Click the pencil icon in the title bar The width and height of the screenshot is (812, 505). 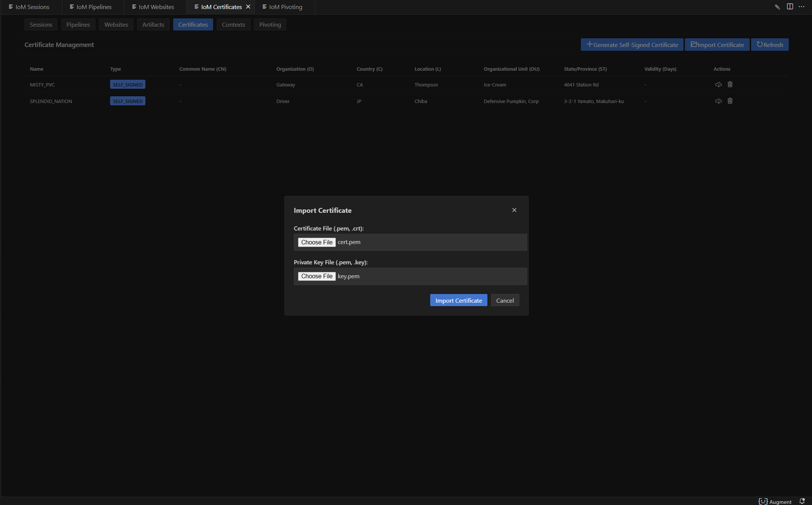point(777,7)
